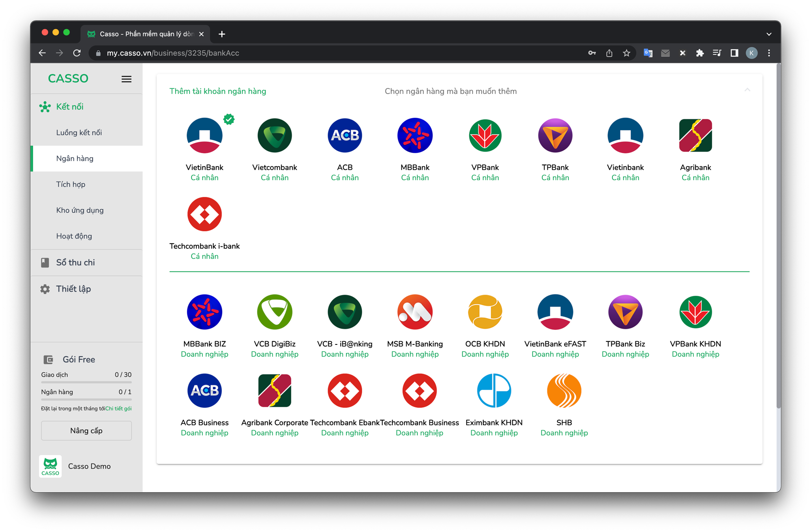Toggle browser side panel icon
The image size is (811, 532).
[x=734, y=53]
